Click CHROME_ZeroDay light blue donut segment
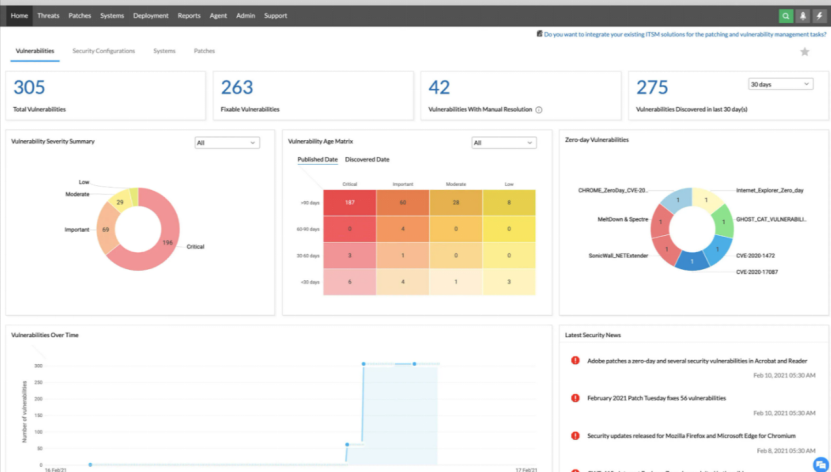 pos(678,200)
